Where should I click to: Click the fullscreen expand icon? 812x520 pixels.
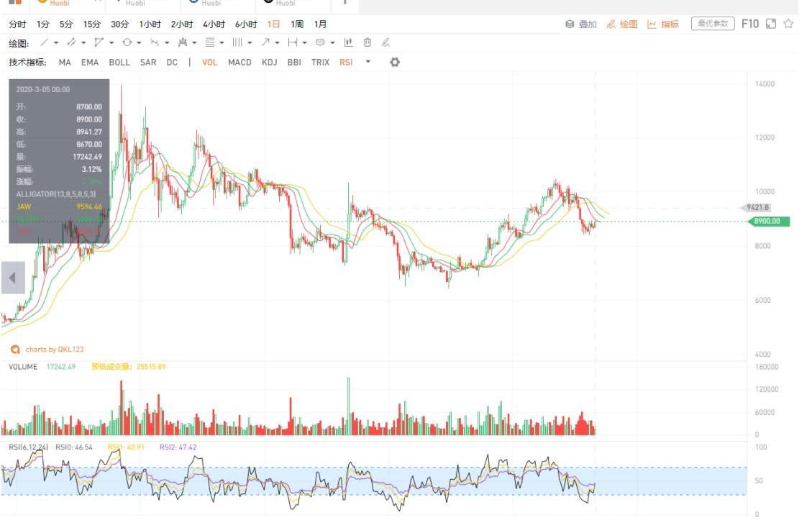(771, 24)
